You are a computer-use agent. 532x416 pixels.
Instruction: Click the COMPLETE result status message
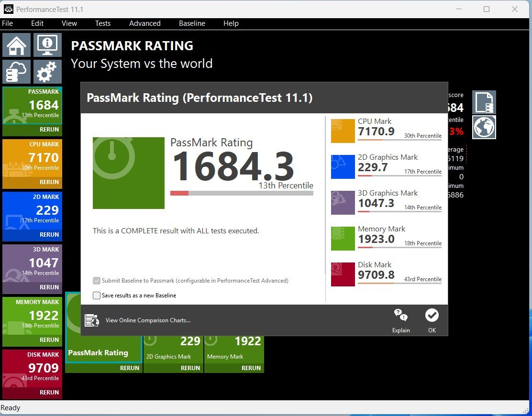[176, 231]
